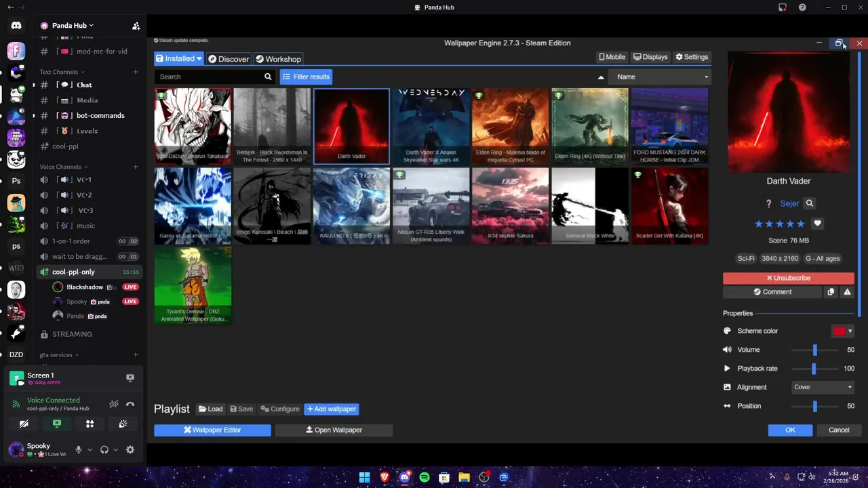Collapse the Voice Channels category
This screenshot has width=868, height=488.
click(x=63, y=167)
